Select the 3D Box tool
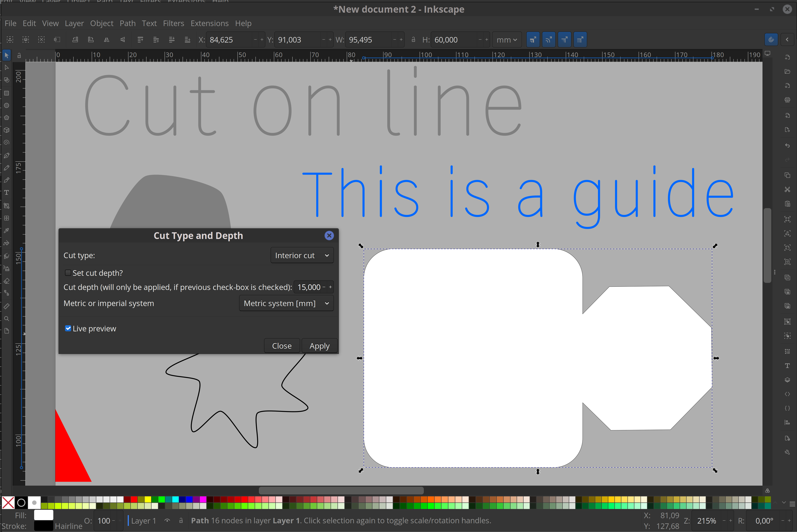Screen dimensions: 797x532 tap(7, 130)
